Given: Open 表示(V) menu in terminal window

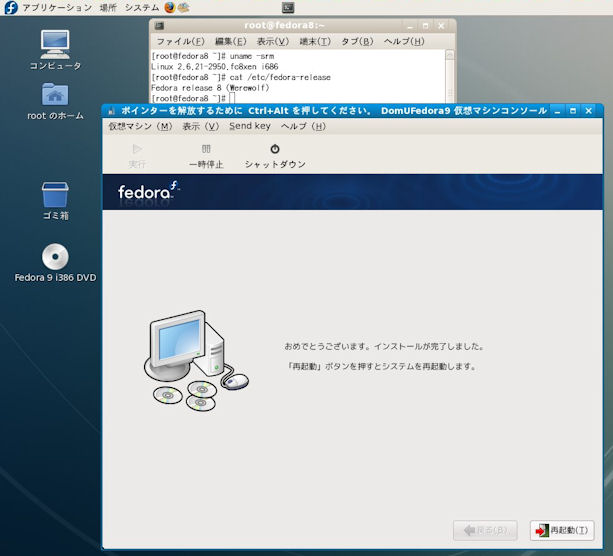Looking at the screenshot, I should (273, 41).
